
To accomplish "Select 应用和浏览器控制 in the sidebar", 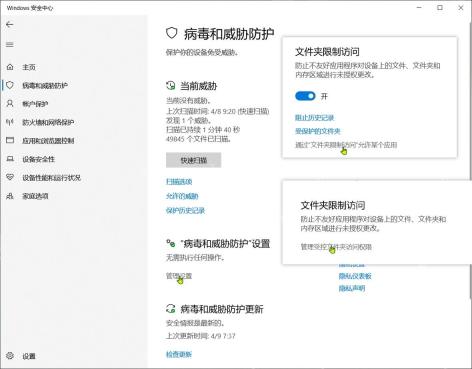I will [48, 141].
